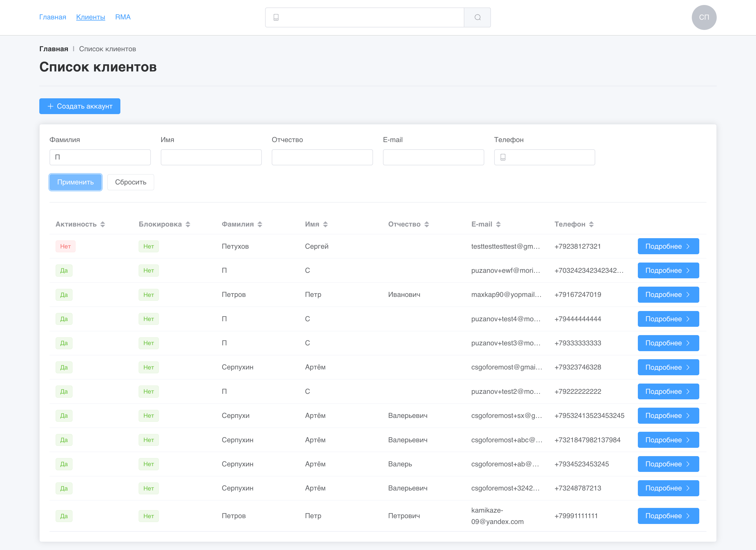Open the Главная navigation menu item
756x550 pixels.
(x=53, y=17)
